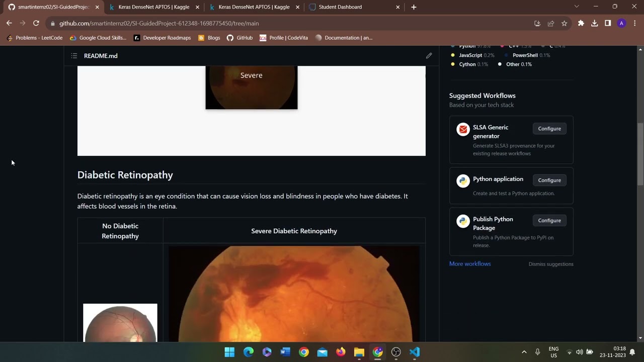Share this page using the share icon

click(551, 23)
